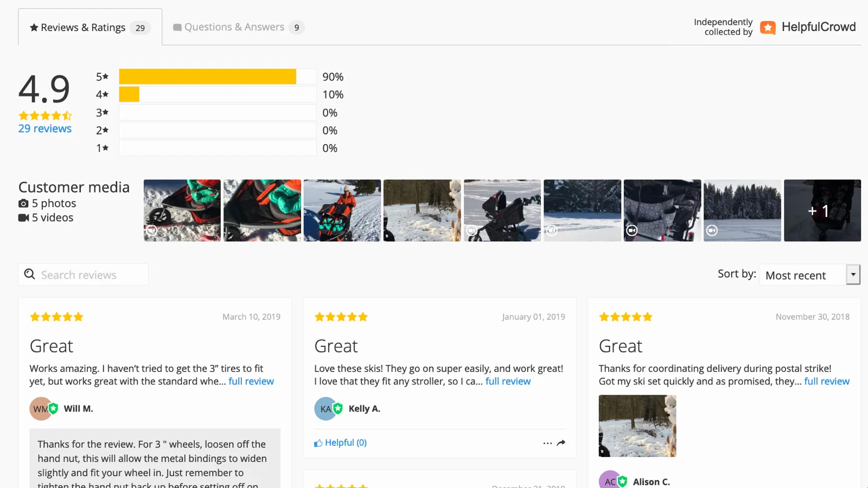Click the 90% label
This screenshot has width=868, height=488.
click(333, 77)
